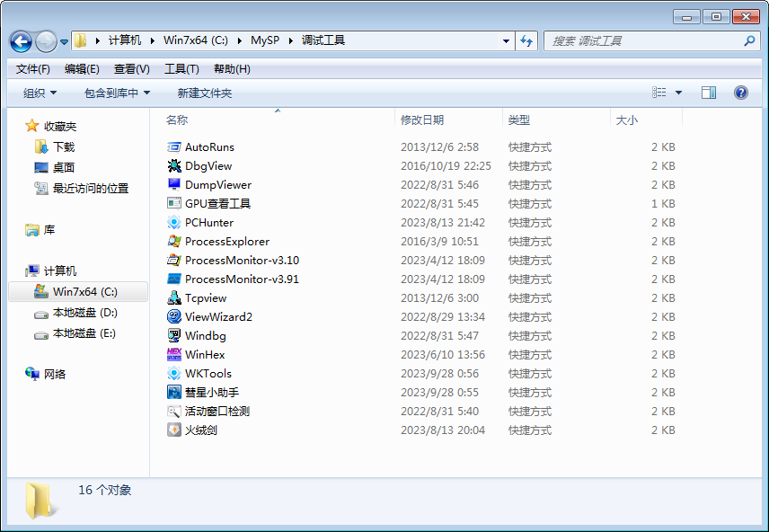Toggle the preview pane icon
Image resolution: width=769 pixels, height=532 pixels.
click(x=708, y=93)
